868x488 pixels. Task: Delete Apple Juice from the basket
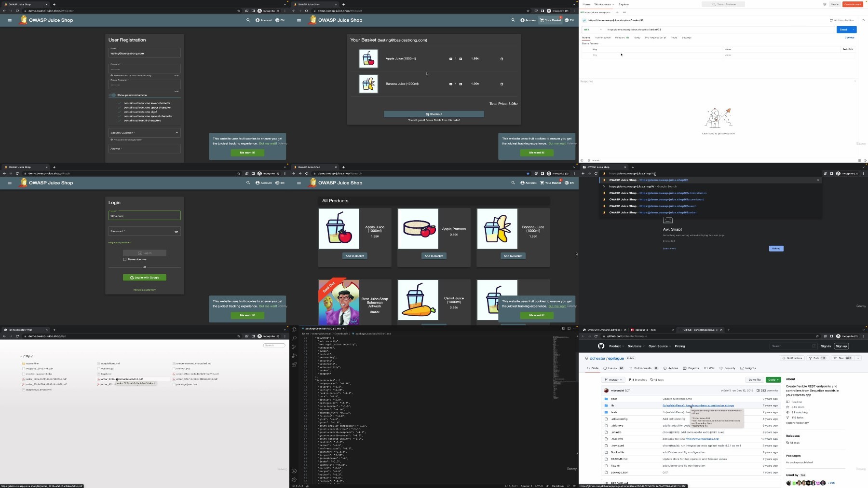(502, 59)
